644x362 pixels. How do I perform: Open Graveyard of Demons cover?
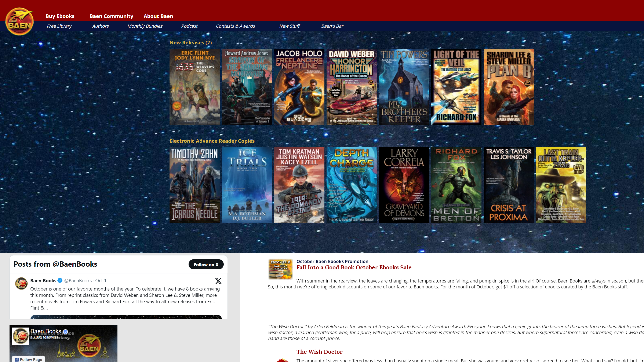404,185
